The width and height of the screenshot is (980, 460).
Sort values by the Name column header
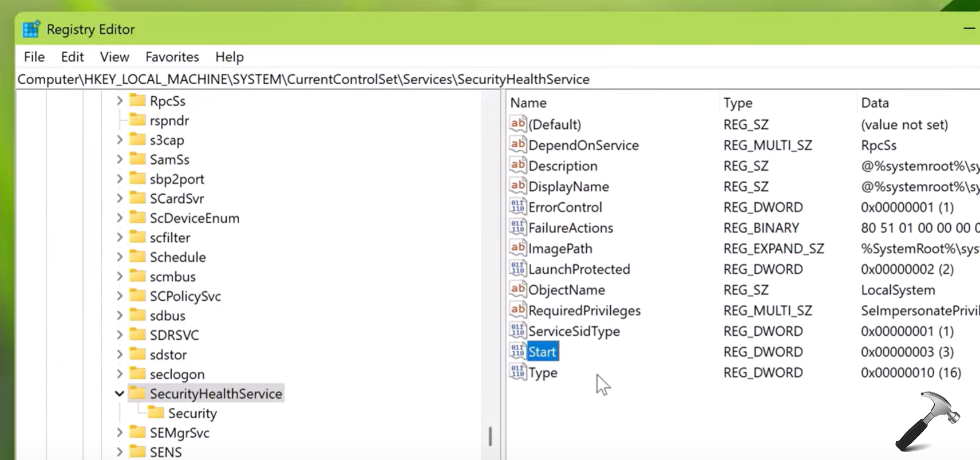[x=528, y=103]
